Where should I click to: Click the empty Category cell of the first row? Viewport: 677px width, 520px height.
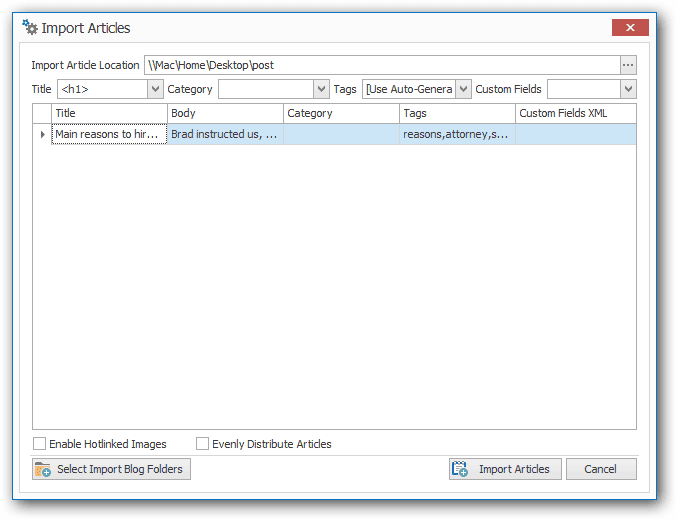click(342, 134)
